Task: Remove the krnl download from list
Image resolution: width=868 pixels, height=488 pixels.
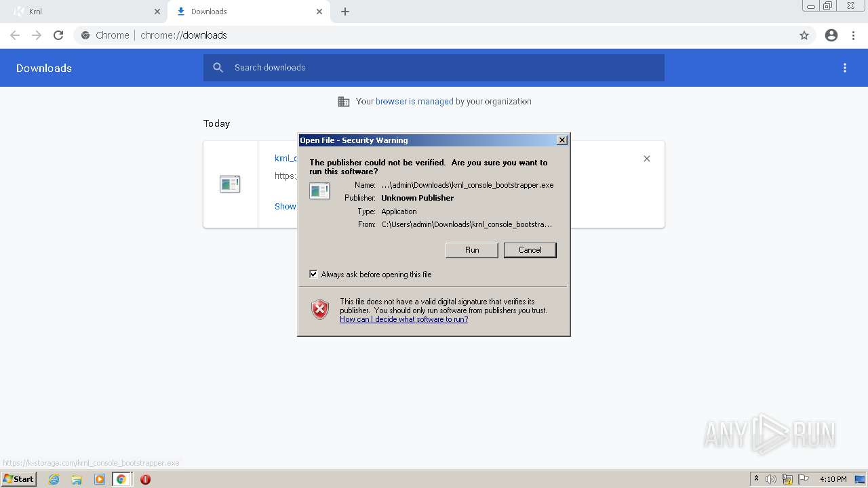Action: [647, 159]
